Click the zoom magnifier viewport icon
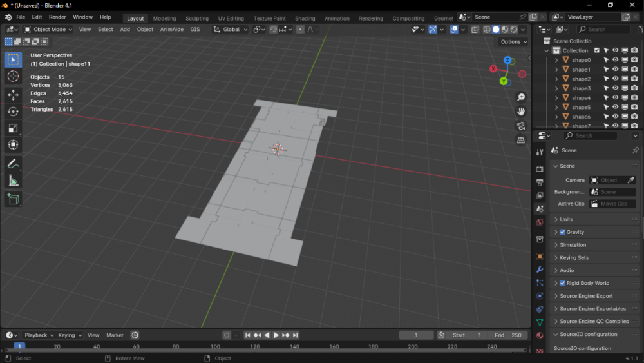Screen dimensions: 644x363 point(521,97)
